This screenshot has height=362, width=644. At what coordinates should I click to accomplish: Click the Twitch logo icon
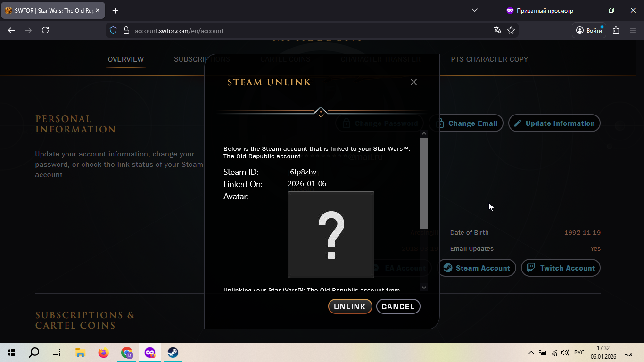click(x=531, y=268)
